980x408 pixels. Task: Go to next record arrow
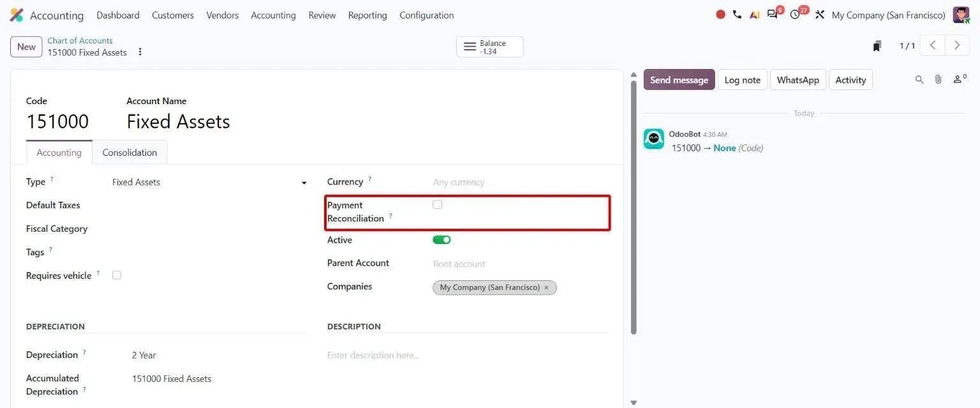click(956, 45)
